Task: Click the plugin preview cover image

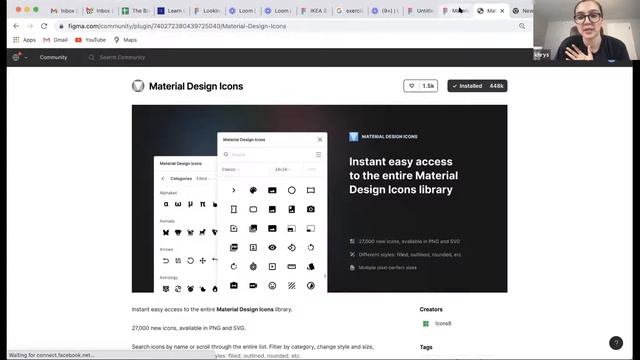Action: (x=319, y=198)
